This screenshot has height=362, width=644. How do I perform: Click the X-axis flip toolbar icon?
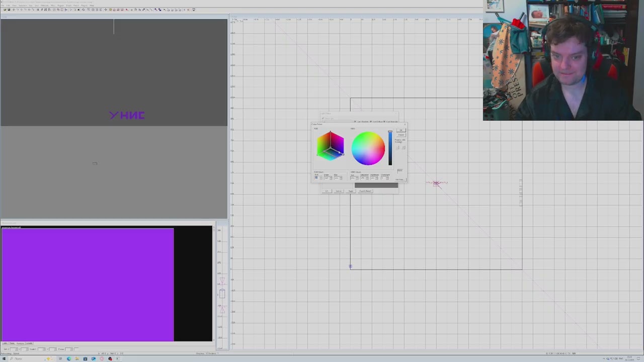(x=14, y=10)
